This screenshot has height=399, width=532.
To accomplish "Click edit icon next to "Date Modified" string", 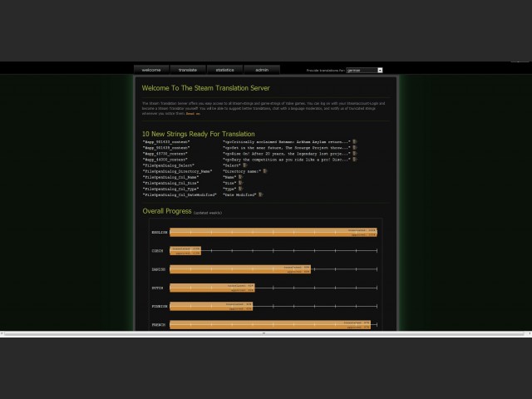I will (260, 195).
